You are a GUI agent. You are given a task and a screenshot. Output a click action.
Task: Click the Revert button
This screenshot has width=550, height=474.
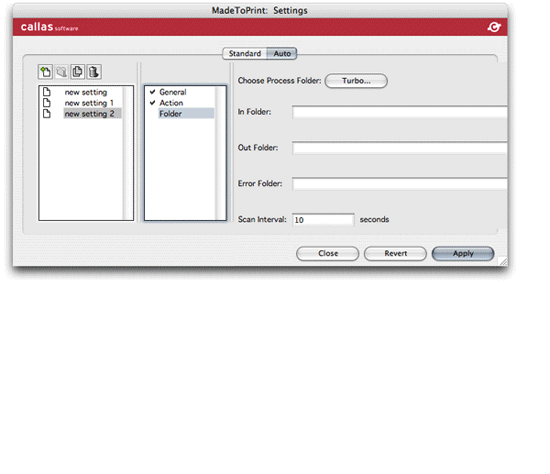click(395, 253)
